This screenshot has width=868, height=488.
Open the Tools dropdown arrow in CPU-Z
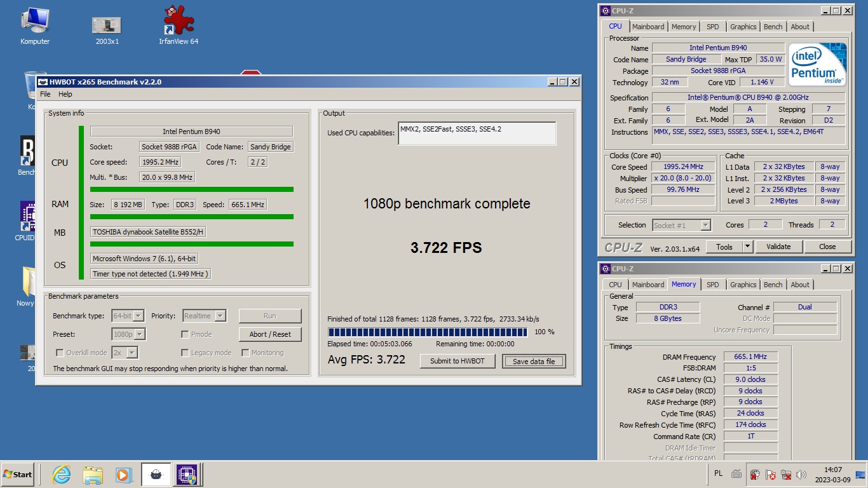pyautogui.click(x=747, y=247)
